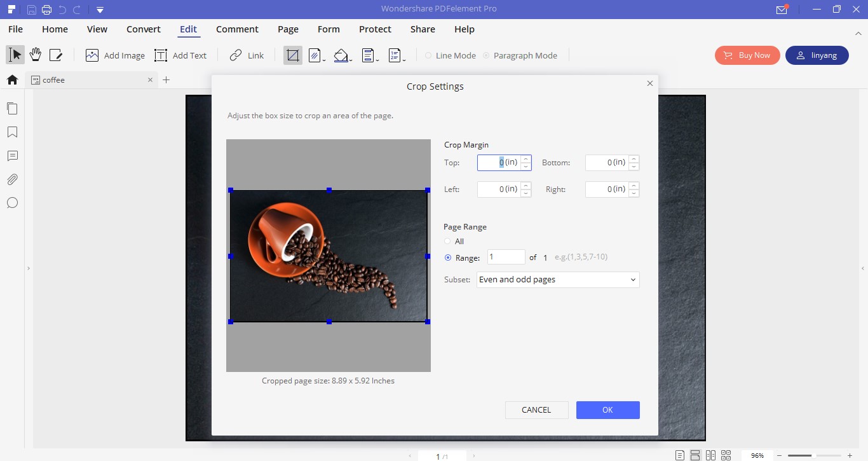Click the Print icon in the title bar
868x461 pixels.
[x=46, y=10]
